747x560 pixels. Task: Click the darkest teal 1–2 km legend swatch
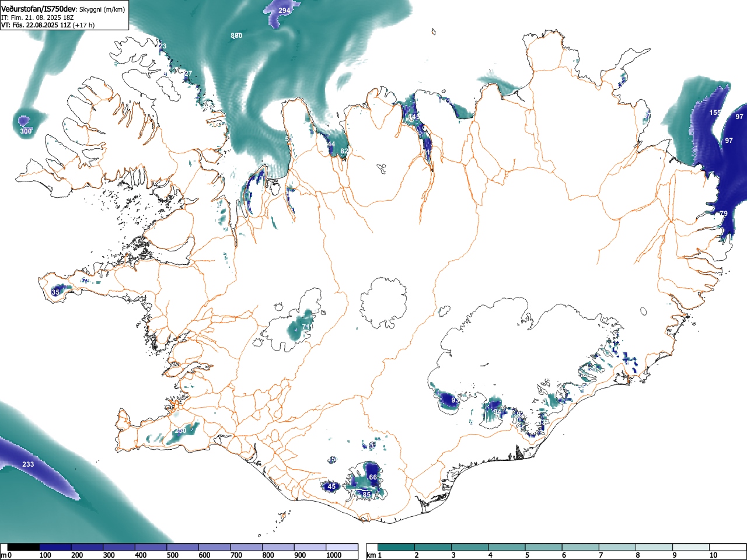[397, 547]
